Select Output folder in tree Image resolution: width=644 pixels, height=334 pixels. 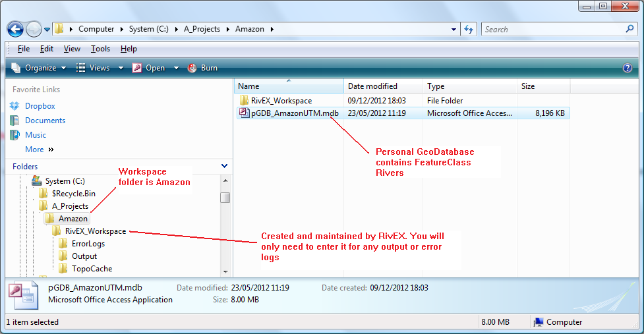click(x=84, y=256)
